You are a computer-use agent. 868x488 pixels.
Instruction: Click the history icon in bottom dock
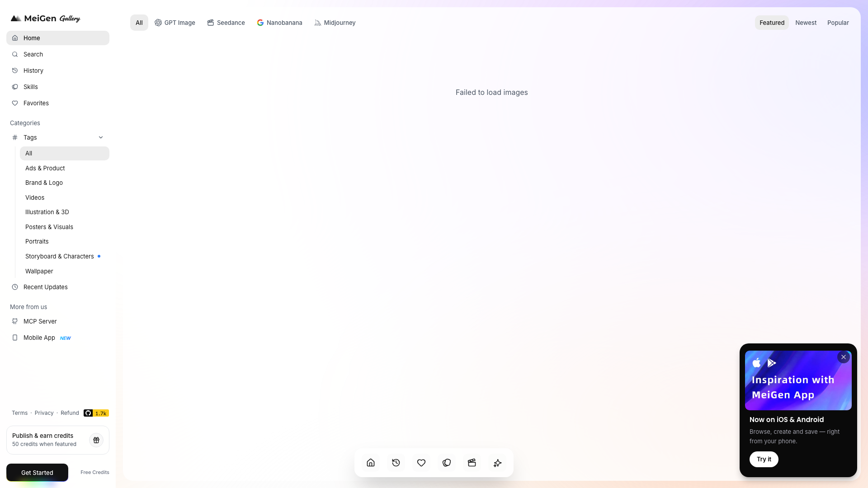pyautogui.click(x=396, y=463)
